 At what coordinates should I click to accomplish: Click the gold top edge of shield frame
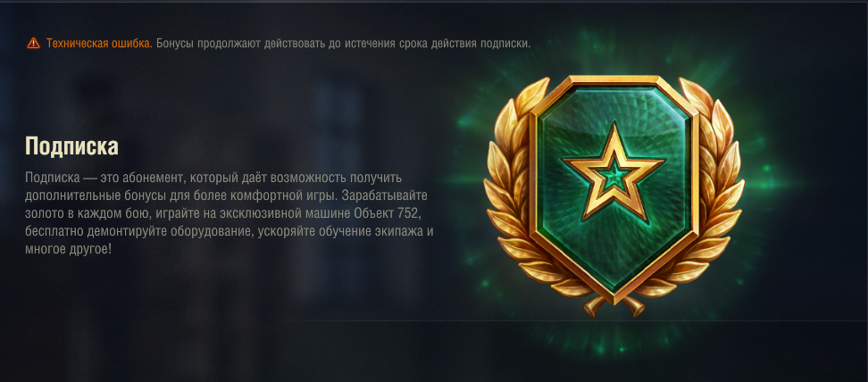coord(613,81)
